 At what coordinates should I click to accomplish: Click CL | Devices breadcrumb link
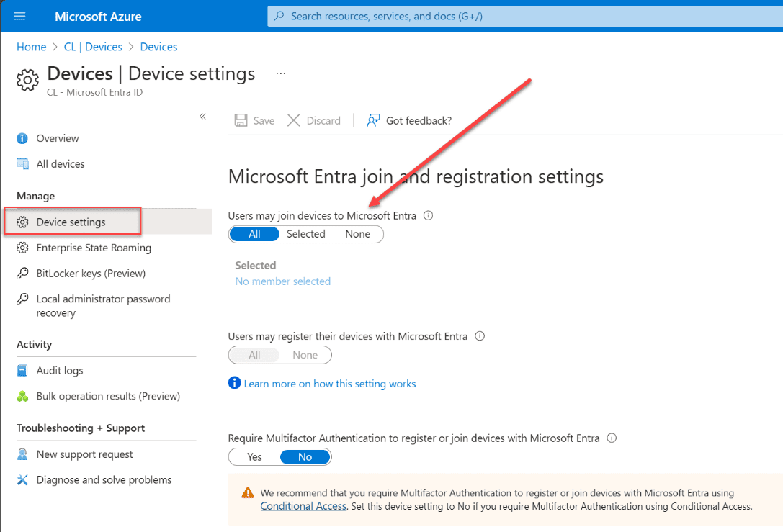[93, 47]
